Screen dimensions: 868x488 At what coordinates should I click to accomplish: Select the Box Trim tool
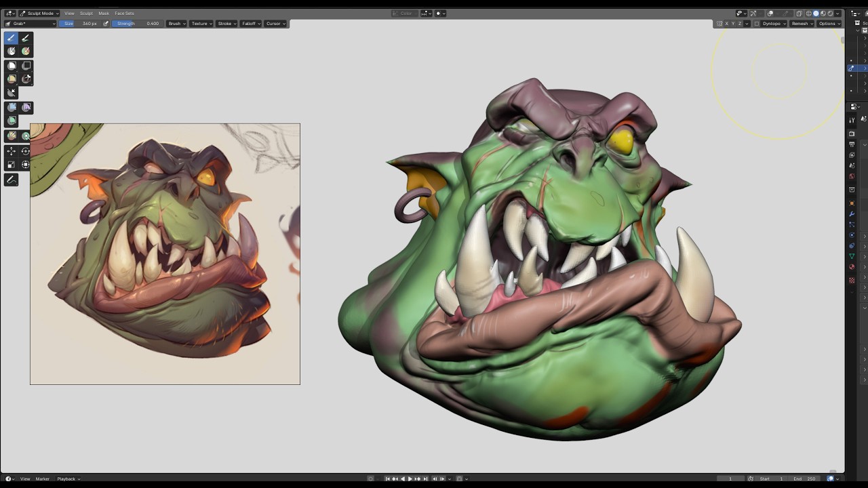tap(26, 79)
